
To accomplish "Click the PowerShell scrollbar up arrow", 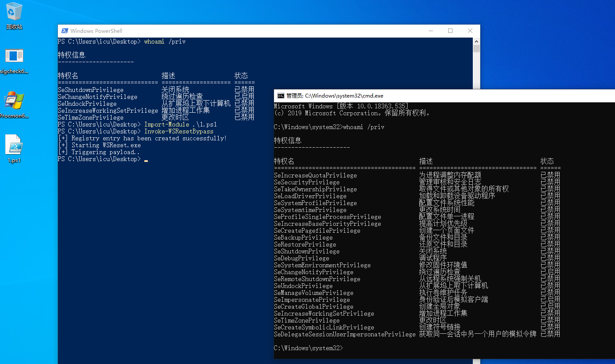I will (476, 41).
